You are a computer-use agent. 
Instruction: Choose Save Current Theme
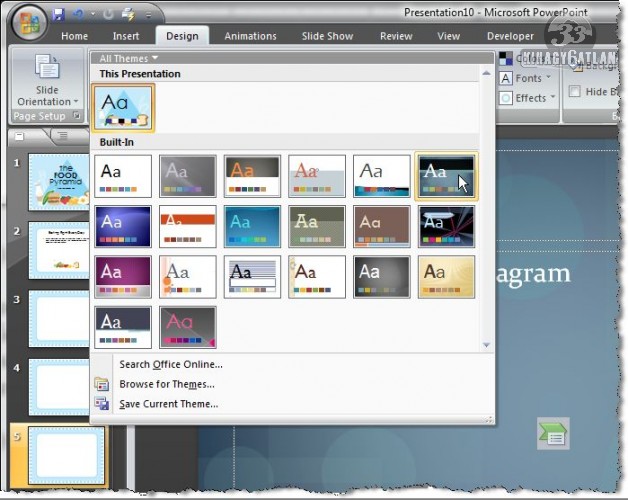pyautogui.click(x=169, y=404)
